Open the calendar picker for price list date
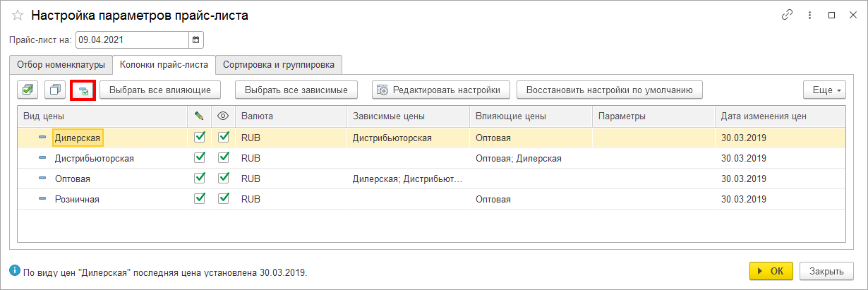 pyautogui.click(x=196, y=40)
